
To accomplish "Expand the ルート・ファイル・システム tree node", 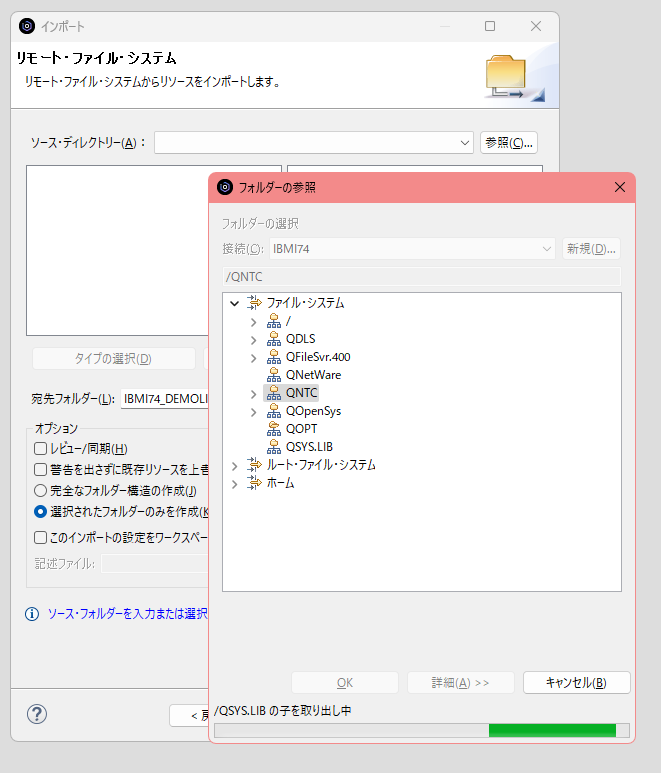I will (235, 466).
